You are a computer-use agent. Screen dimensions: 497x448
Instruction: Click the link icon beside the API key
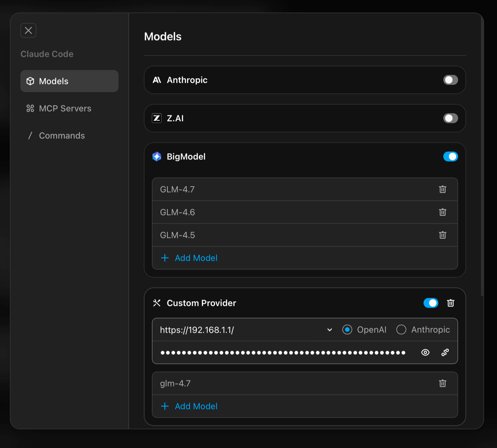[x=445, y=353]
